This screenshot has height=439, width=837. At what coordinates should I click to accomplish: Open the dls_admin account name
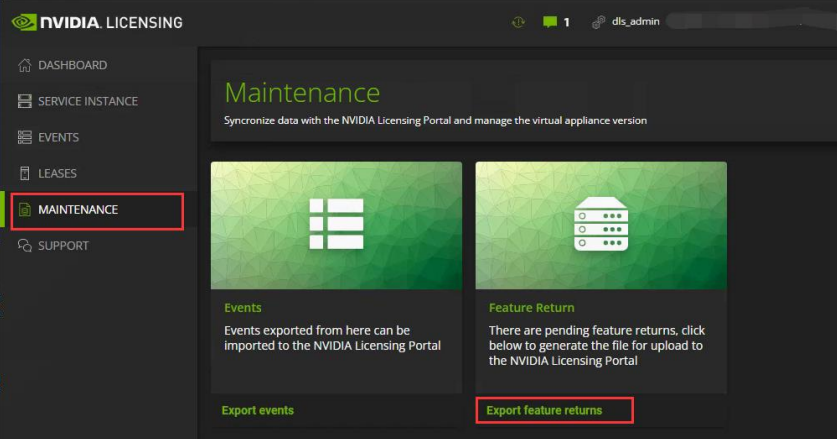635,21
